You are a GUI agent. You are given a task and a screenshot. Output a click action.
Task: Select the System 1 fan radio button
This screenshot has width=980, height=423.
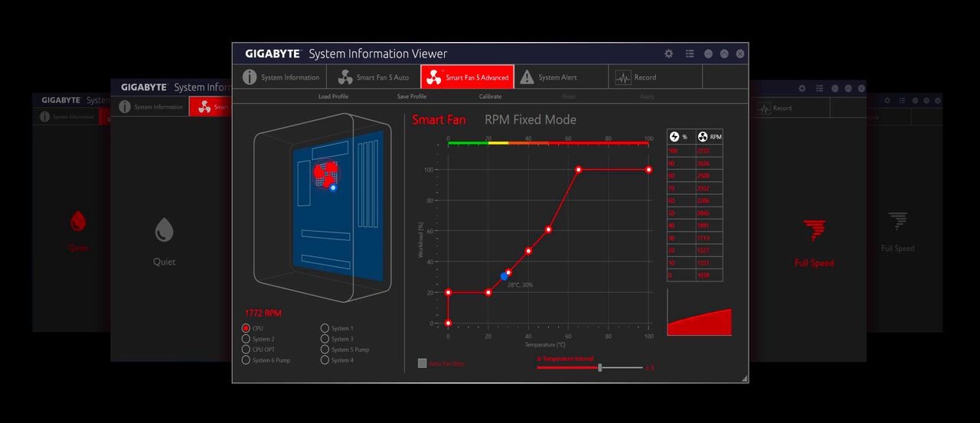coord(325,328)
